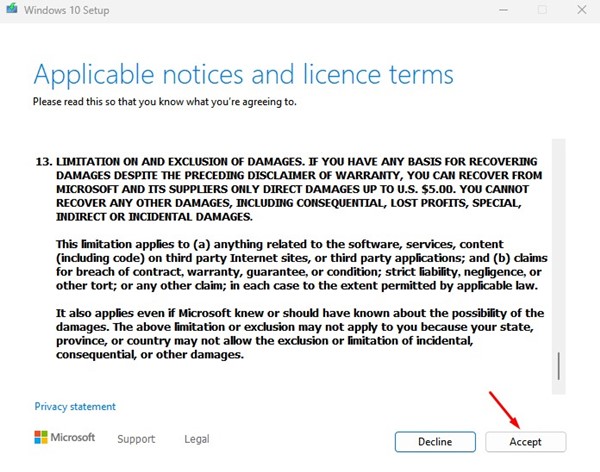
Task: Click the text 'Please read this so that you know'
Action: (x=108, y=102)
